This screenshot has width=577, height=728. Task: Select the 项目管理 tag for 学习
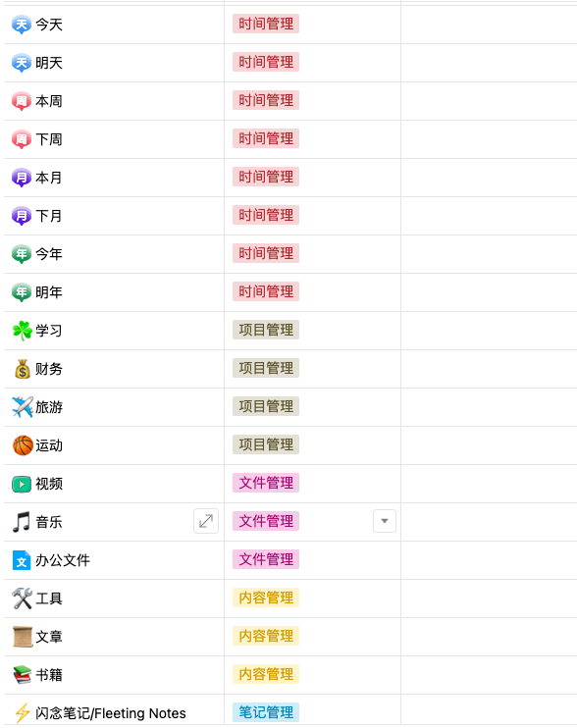click(x=266, y=330)
